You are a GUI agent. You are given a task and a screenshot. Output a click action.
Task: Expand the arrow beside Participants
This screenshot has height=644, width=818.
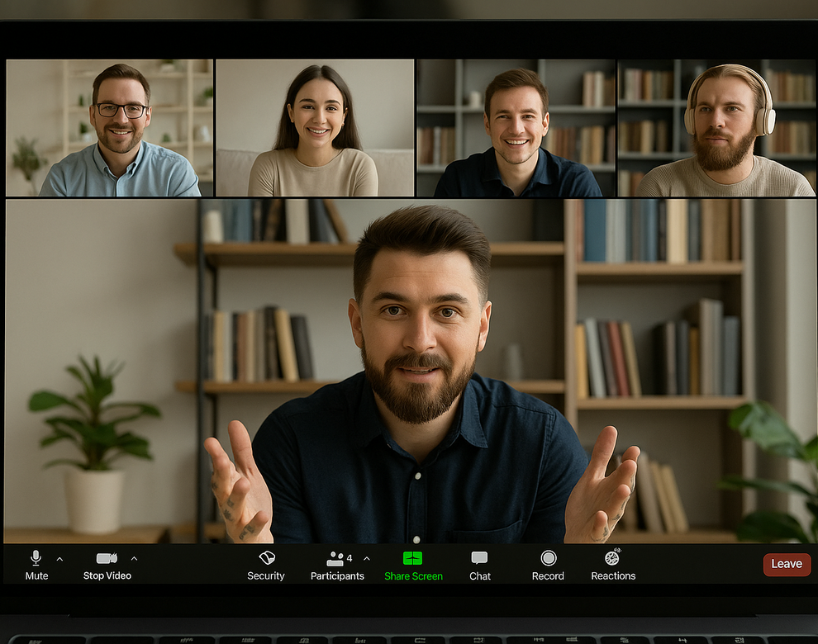(367, 558)
